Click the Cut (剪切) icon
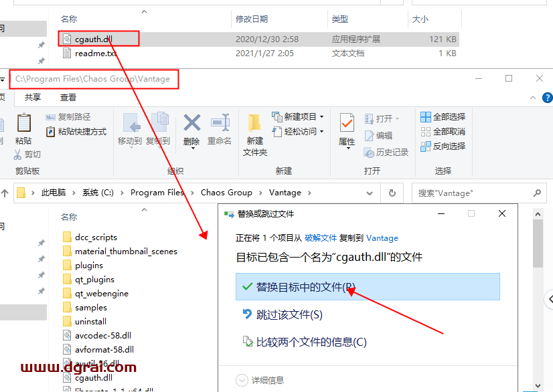This screenshot has height=392, width=553. click(17, 155)
